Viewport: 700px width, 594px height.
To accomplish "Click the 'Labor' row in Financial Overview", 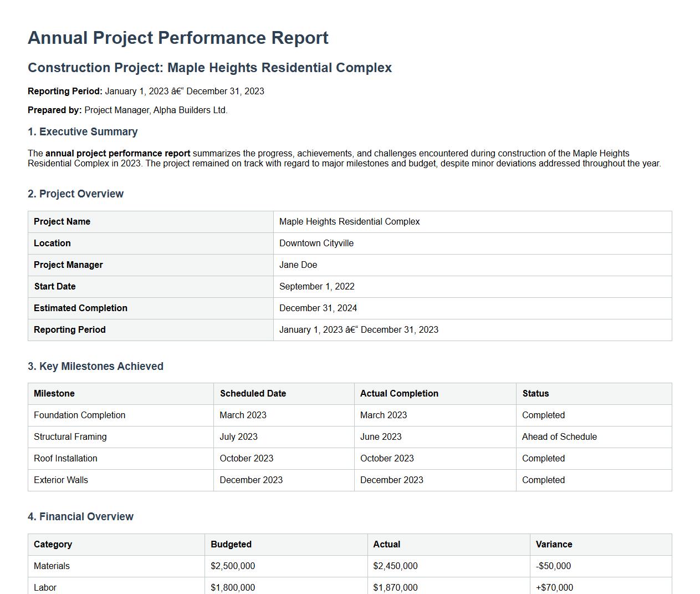I will click(46, 587).
